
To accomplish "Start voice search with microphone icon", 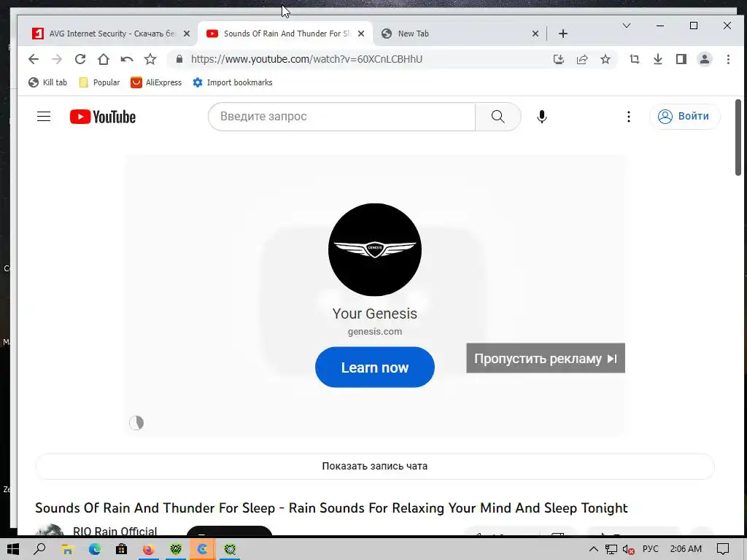I will click(x=542, y=117).
